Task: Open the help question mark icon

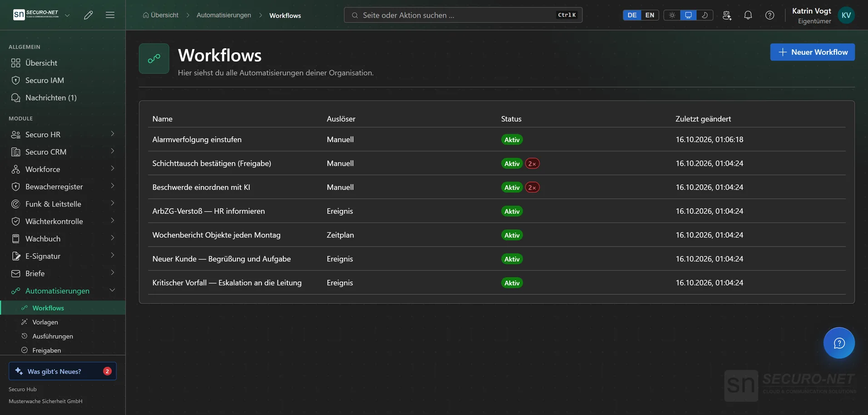Action: click(770, 15)
